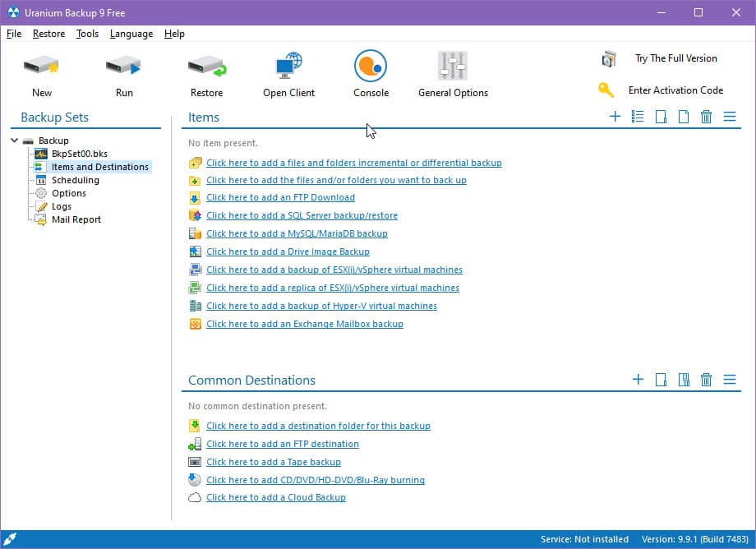
Task: Click the edit page icon in Common Destinations
Action: click(661, 380)
